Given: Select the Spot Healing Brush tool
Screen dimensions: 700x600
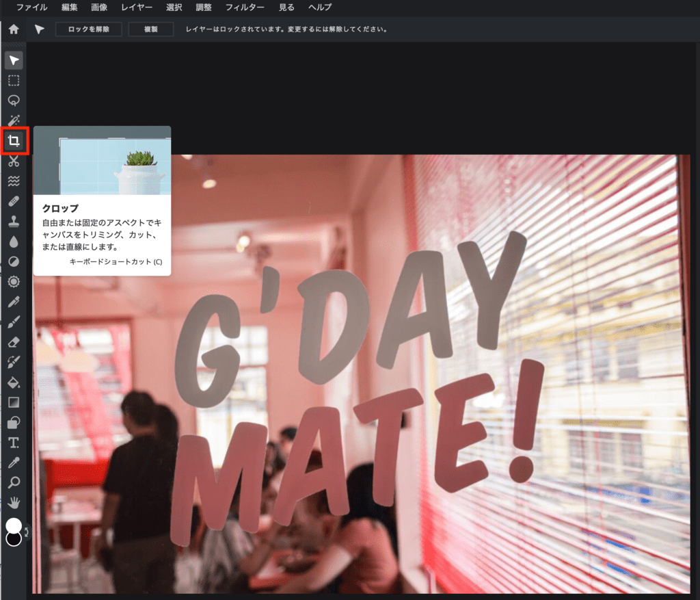Looking at the screenshot, I should 12,201.
